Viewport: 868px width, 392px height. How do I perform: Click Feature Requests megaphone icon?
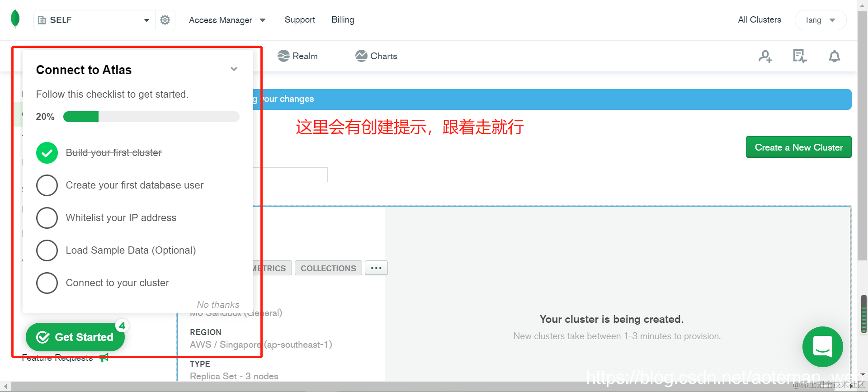pyautogui.click(x=104, y=358)
